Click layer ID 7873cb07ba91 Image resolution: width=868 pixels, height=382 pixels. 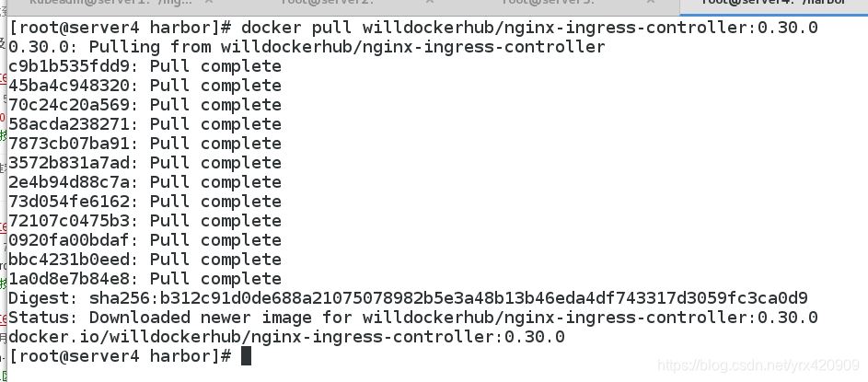pyautogui.click(x=69, y=144)
